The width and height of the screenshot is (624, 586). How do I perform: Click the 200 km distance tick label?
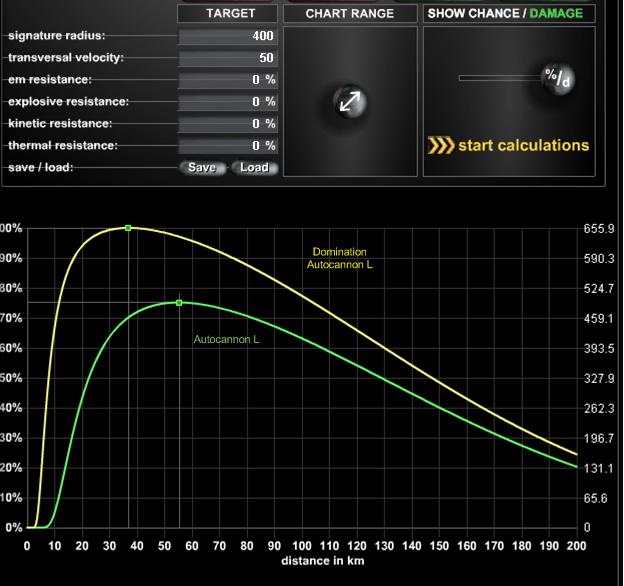[x=577, y=545]
